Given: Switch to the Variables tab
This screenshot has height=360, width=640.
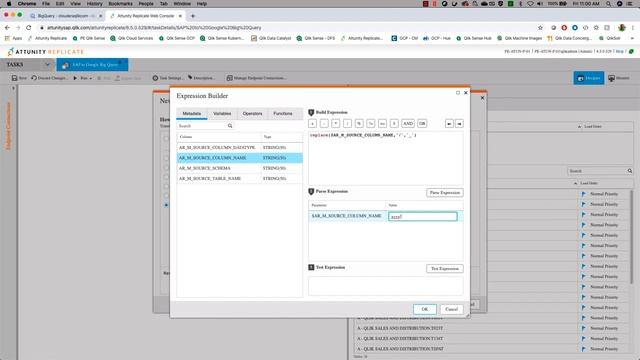Looking at the screenshot, I should [222, 113].
